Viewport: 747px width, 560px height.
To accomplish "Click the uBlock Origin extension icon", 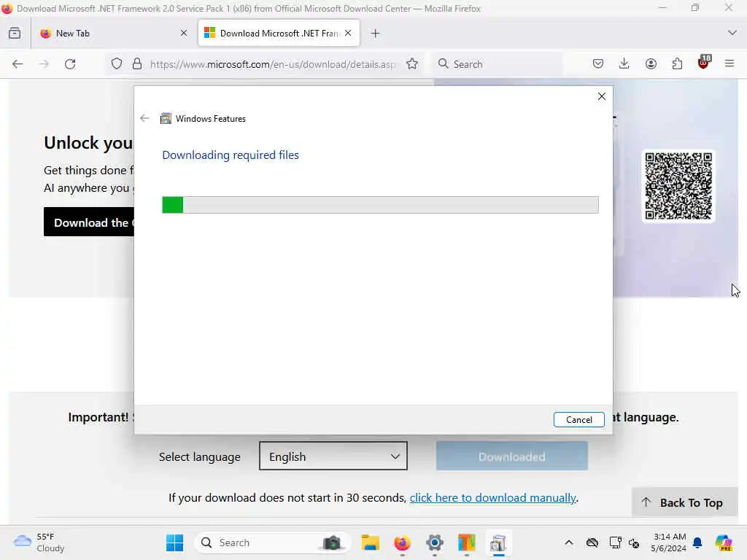I will click(704, 63).
